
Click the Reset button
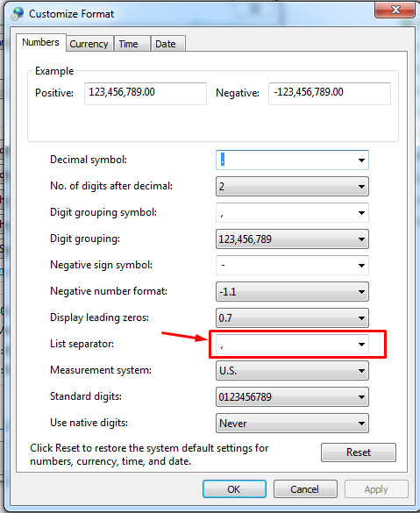coord(359,452)
